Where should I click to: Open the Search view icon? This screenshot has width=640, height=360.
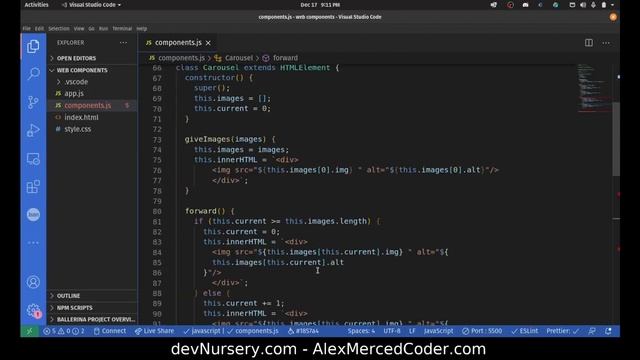pyautogui.click(x=33, y=74)
